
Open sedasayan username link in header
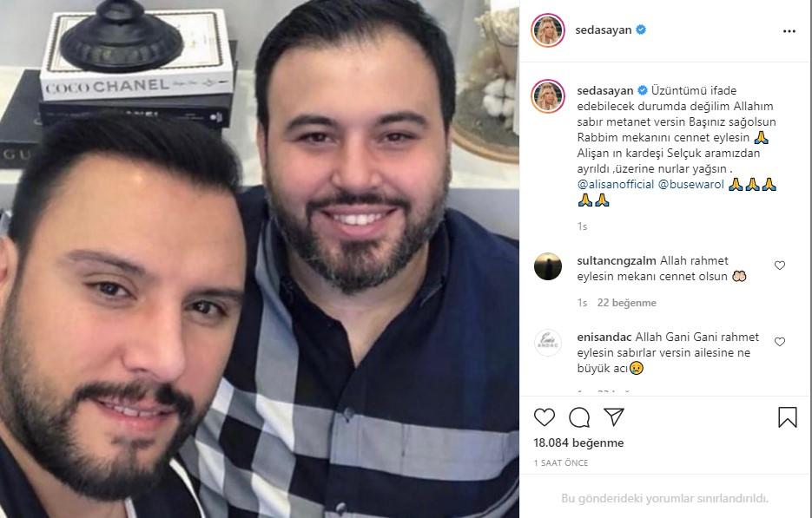604,30
